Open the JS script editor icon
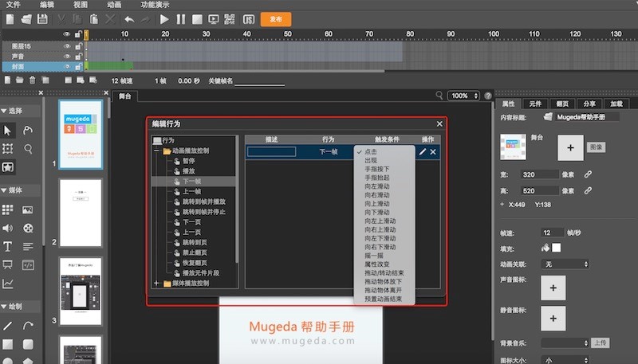Image resolution: width=638 pixels, height=364 pixels. click(249, 18)
